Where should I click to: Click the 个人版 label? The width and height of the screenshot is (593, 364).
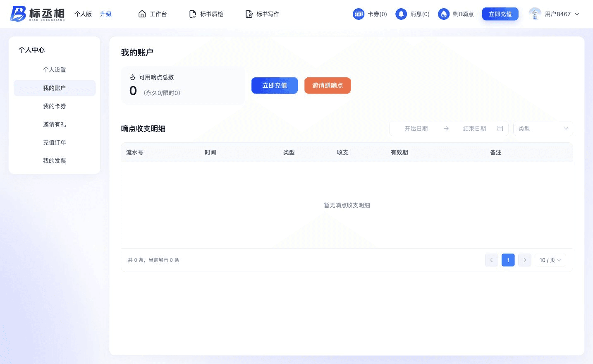tap(83, 14)
